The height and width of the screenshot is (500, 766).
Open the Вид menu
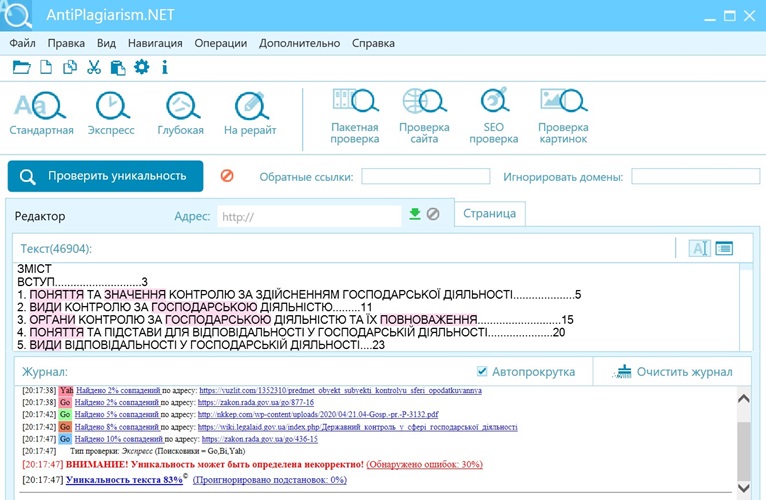pyautogui.click(x=106, y=43)
